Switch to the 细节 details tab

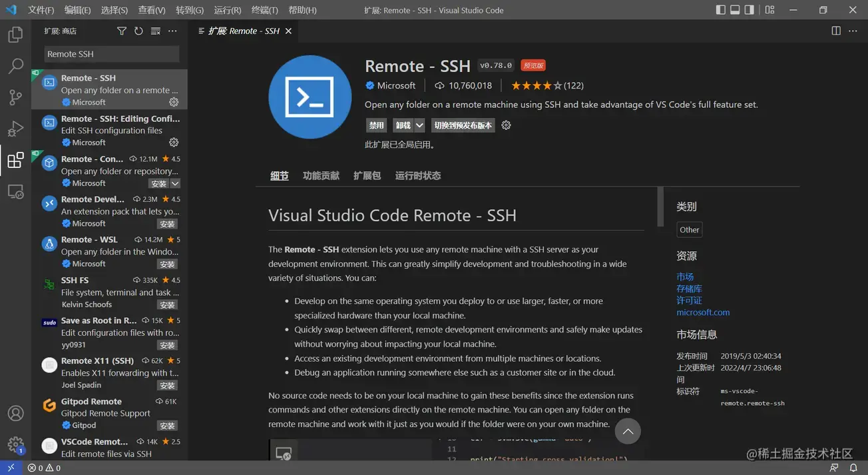(x=280, y=176)
